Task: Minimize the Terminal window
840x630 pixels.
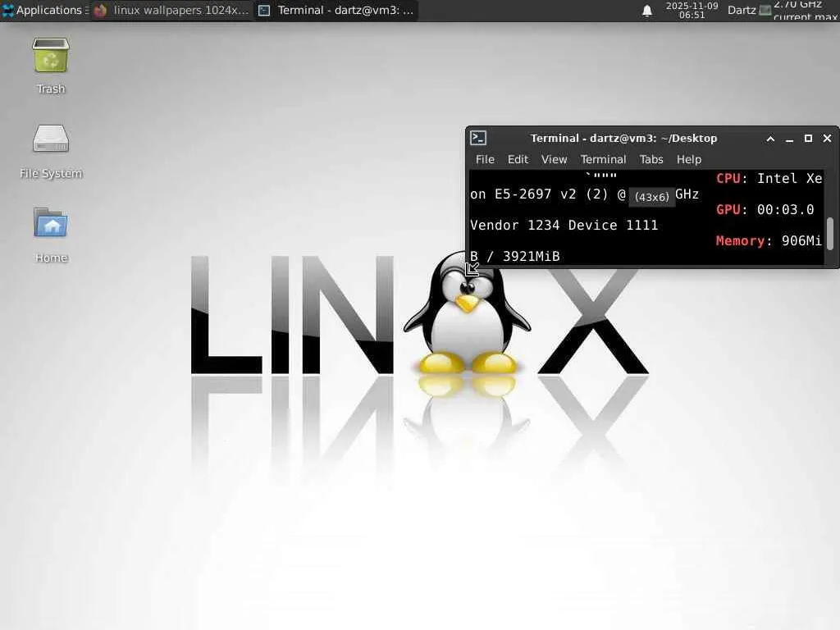Action: pos(789,139)
